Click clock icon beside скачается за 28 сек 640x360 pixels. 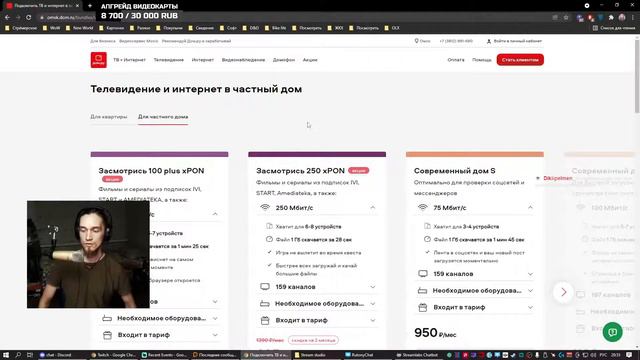(x=269, y=239)
